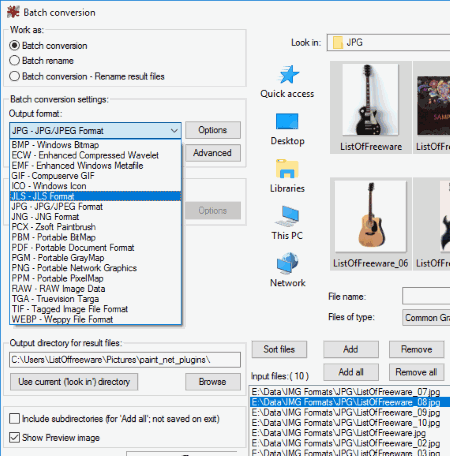Screen dimensions: 450x456
Task: Choose PCX - Zsoft Paintbrush
Action: (95, 227)
